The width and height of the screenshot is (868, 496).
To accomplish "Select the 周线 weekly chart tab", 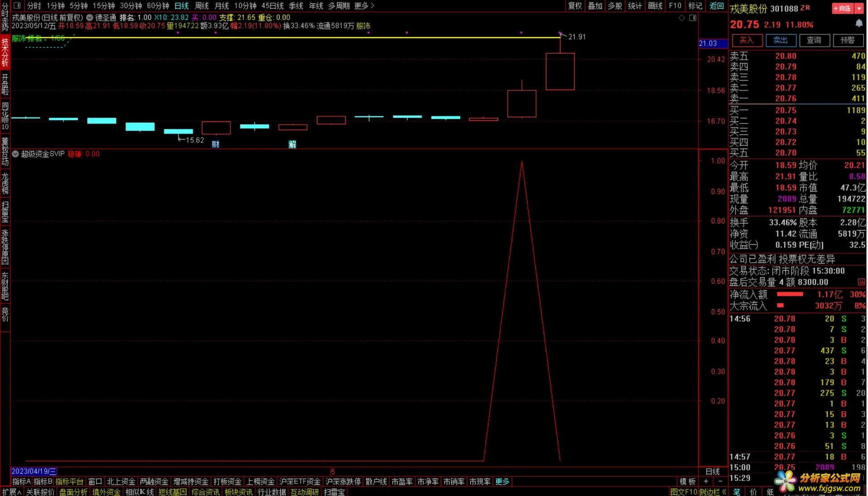I will click(x=202, y=6).
